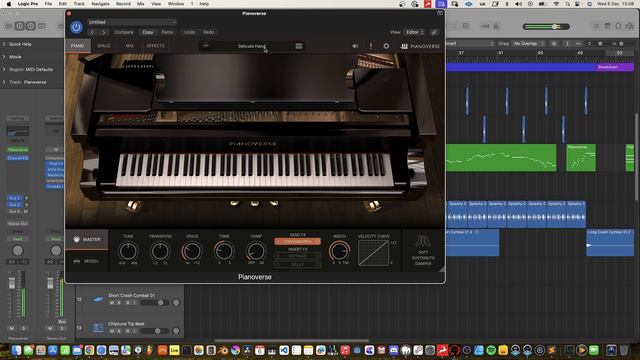The width and height of the screenshot is (640, 360).
Task: Go to next plugin setting arrow
Action: [x=104, y=32]
